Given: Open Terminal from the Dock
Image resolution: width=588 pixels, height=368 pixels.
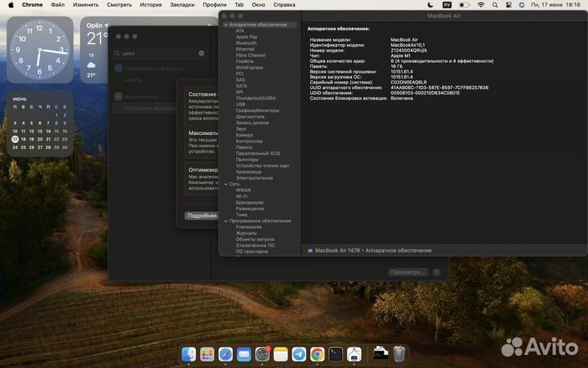Looking at the screenshot, I should (x=336, y=354).
